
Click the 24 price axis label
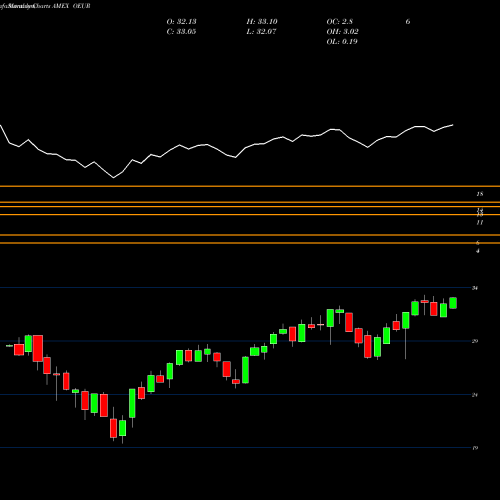coord(475,395)
